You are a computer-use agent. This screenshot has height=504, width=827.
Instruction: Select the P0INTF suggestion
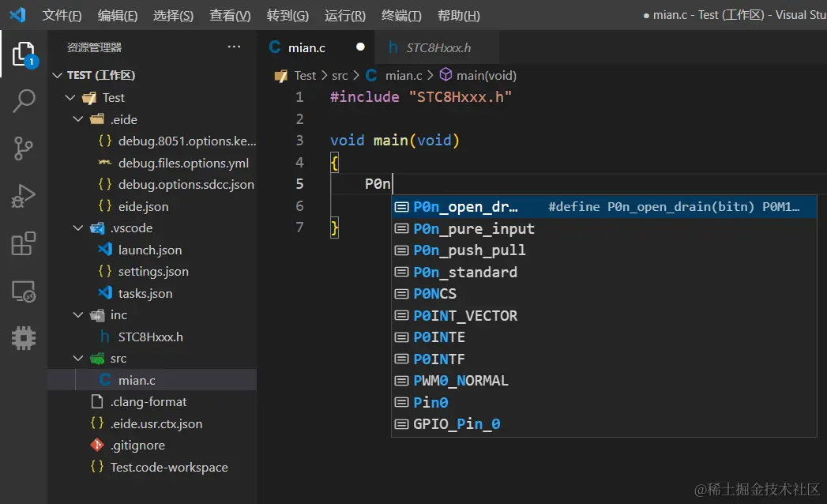604,359
